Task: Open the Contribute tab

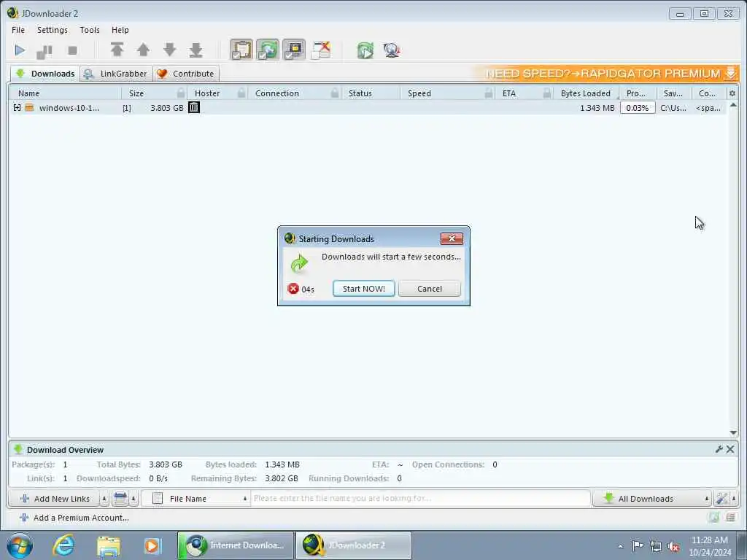Action: [x=186, y=74]
